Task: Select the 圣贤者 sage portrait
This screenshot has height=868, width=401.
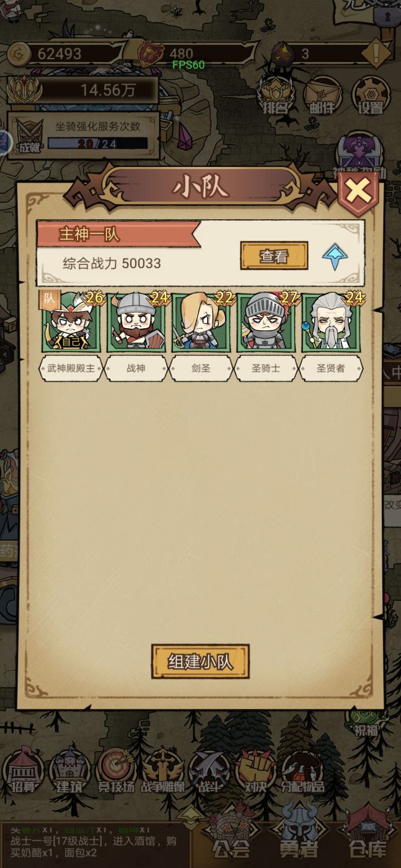Action: pyautogui.click(x=331, y=322)
